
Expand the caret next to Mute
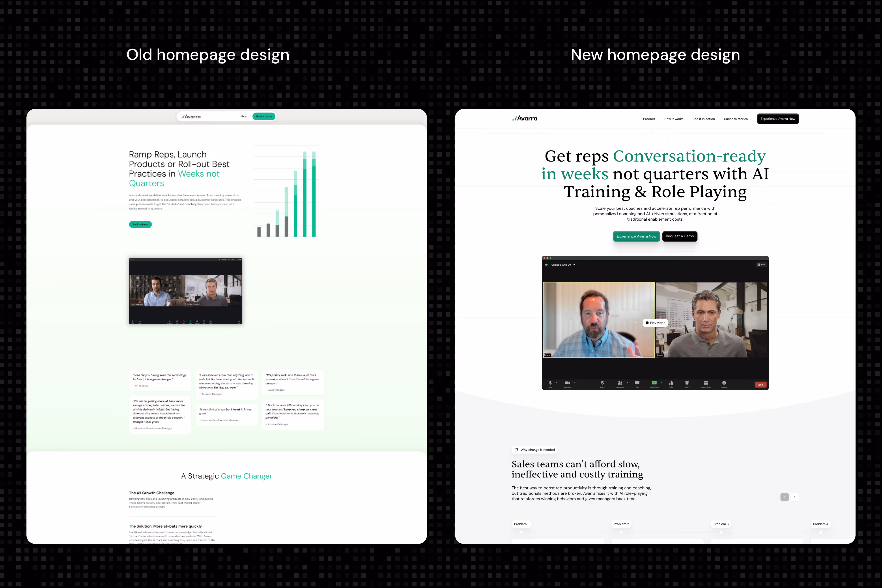tap(557, 383)
